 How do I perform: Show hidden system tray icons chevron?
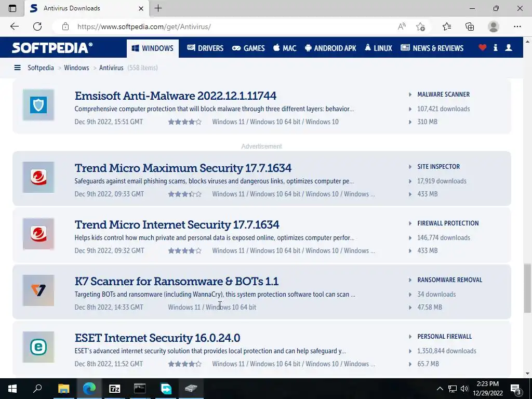pyautogui.click(x=440, y=389)
